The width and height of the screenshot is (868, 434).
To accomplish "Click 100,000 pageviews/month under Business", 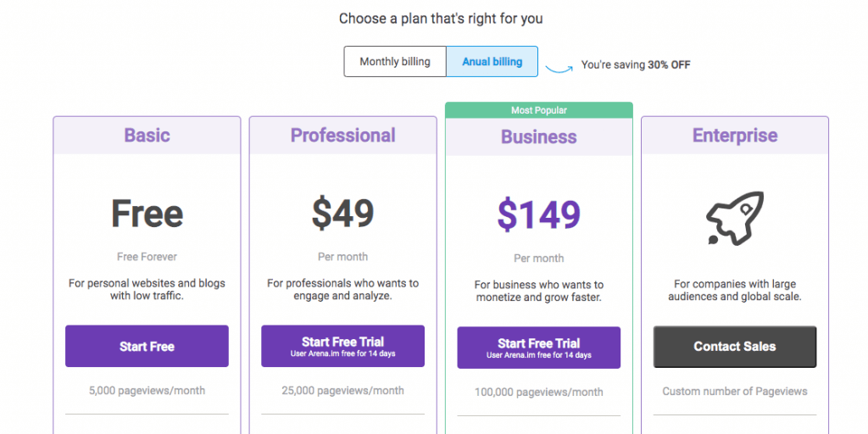I will click(538, 392).
